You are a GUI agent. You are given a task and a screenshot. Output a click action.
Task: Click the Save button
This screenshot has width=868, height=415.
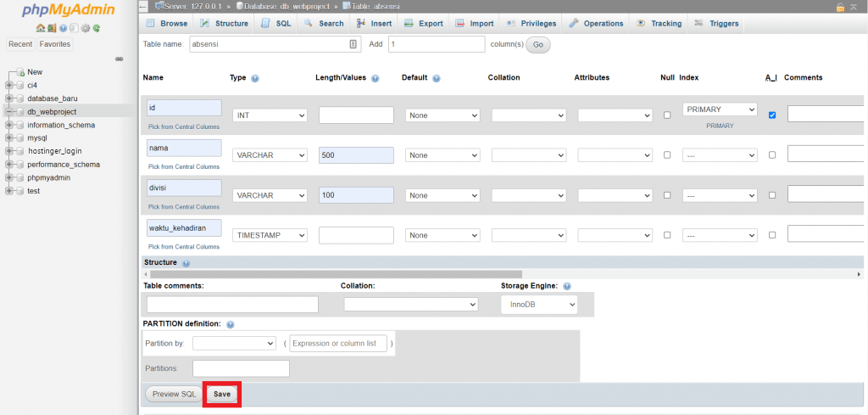coord(222,394)
